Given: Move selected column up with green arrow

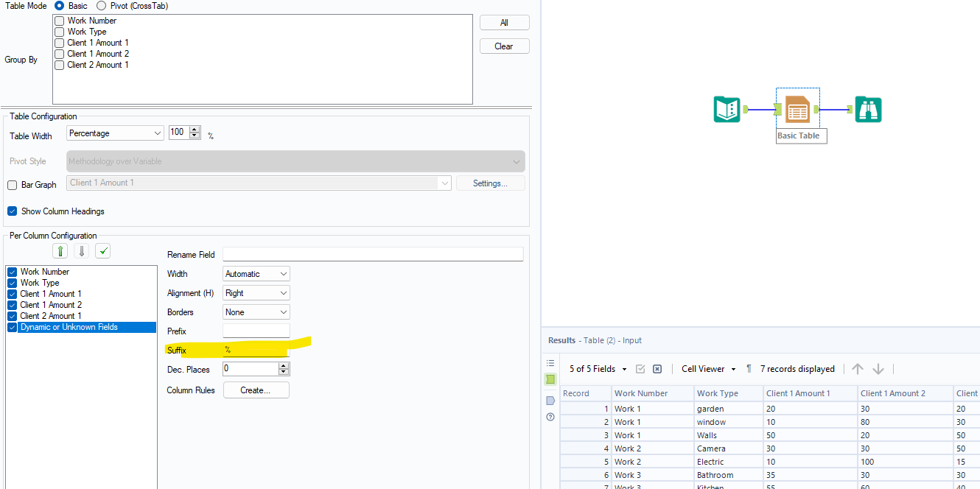Looking at the screenshot, I should [60, 250].
